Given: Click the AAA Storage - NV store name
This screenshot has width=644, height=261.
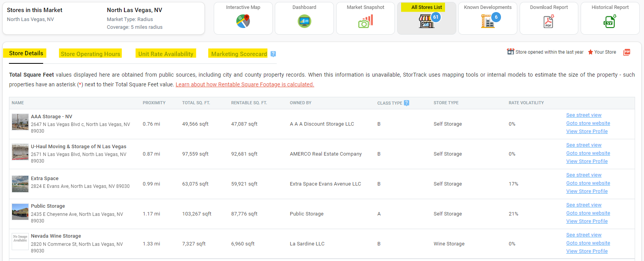Looking at the screenshot, I should point(52,117).
